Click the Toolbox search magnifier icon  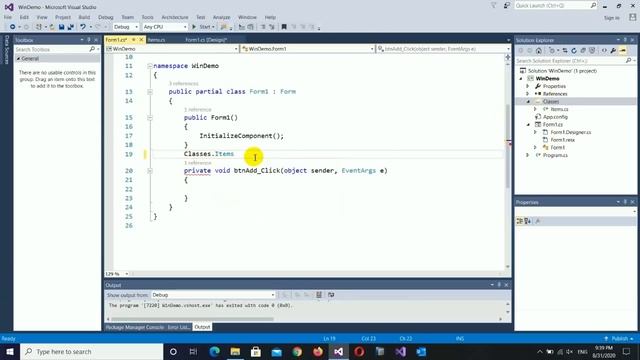click(x=92, y=49)
